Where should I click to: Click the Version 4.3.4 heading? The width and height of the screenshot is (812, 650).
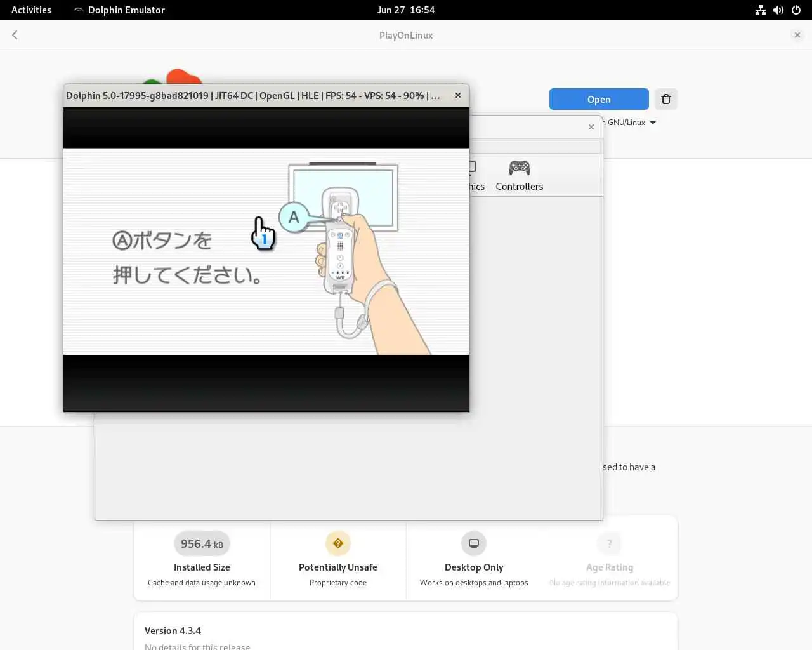173,630
